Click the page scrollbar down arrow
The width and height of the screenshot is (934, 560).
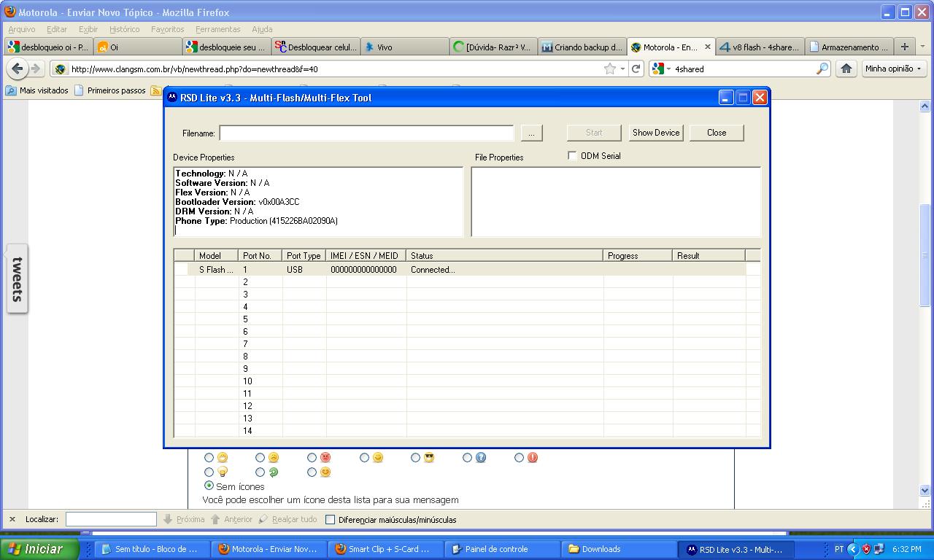tap(925, 491)
